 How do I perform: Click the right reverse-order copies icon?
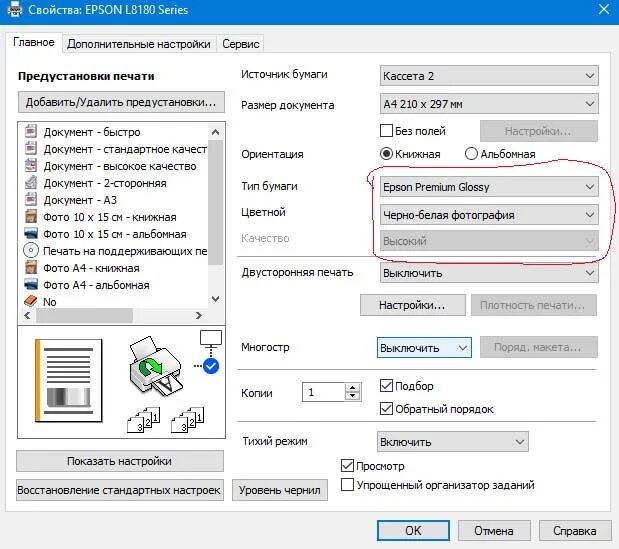tap(188, 420)
